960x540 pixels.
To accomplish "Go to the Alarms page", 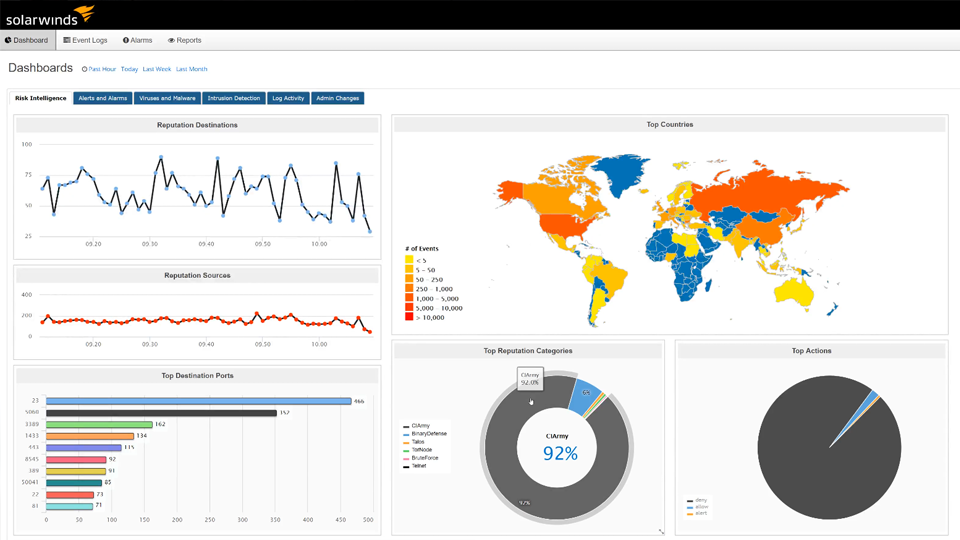I will click(x=138, y=41).
